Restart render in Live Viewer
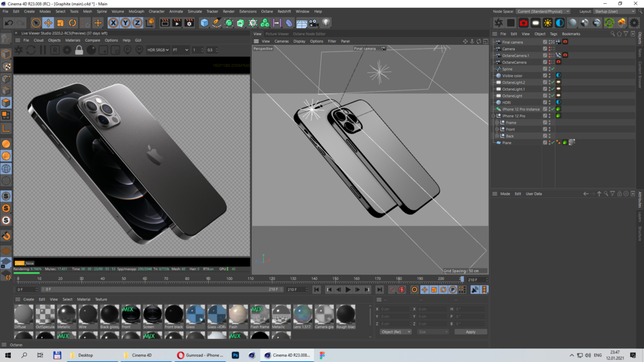Viewport: 644px width, 362px height. click(31, 50)
